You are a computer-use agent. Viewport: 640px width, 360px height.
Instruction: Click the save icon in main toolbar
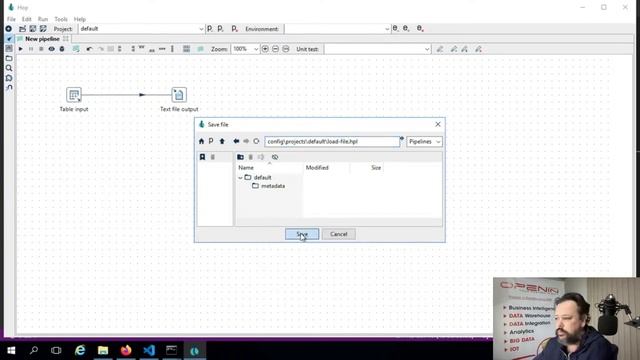point(33,29)
